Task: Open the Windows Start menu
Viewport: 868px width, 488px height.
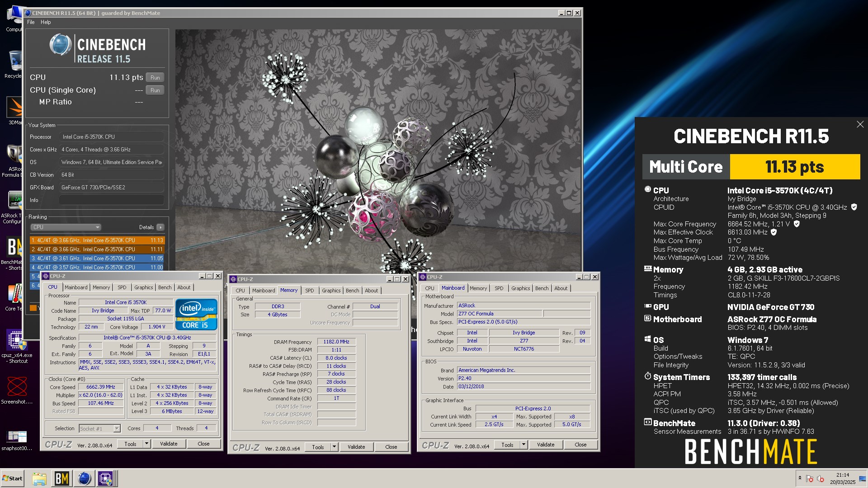Action: (12, 479)
